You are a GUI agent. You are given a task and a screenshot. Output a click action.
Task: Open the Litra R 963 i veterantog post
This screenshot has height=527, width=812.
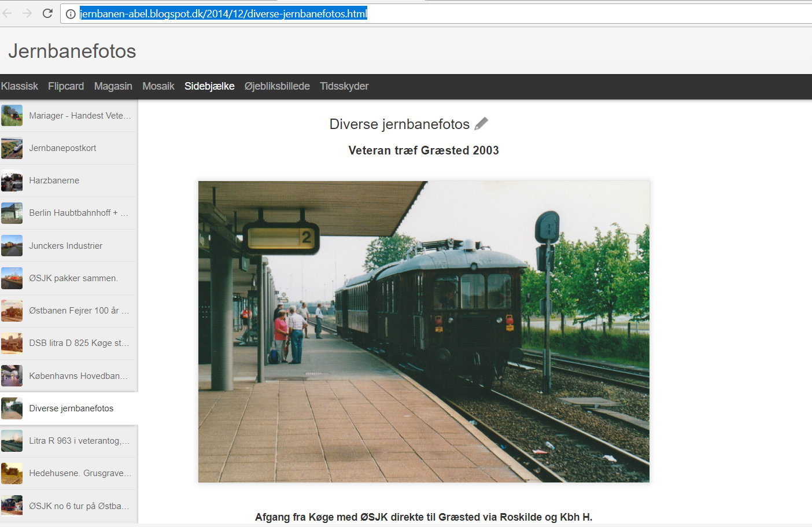(69, 441)
